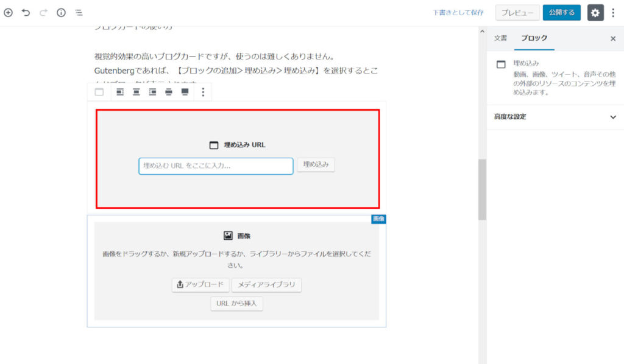Click the editor vertical scrollbar thumb
624x364 pixels.
tap(482, 189)
